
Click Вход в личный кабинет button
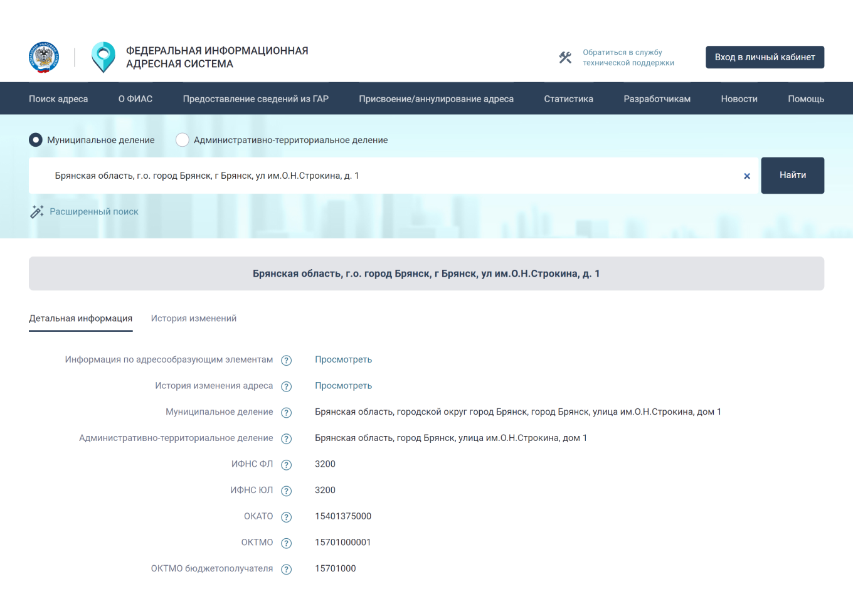(765, 57)
